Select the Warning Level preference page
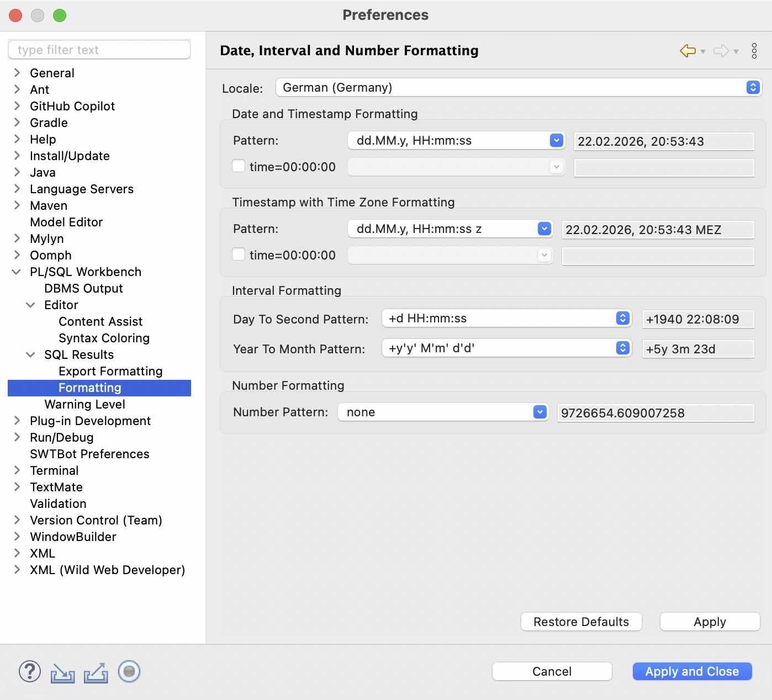The width and height of the screenshot is (772, 700). (84, 404)
